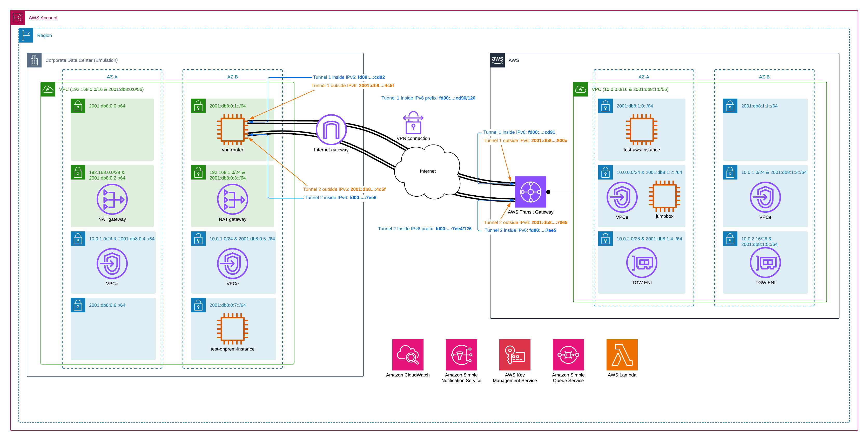This screenshot has width=868, height=441.
Task: Click the test-aws-instance chip icon
Action: 642,130
